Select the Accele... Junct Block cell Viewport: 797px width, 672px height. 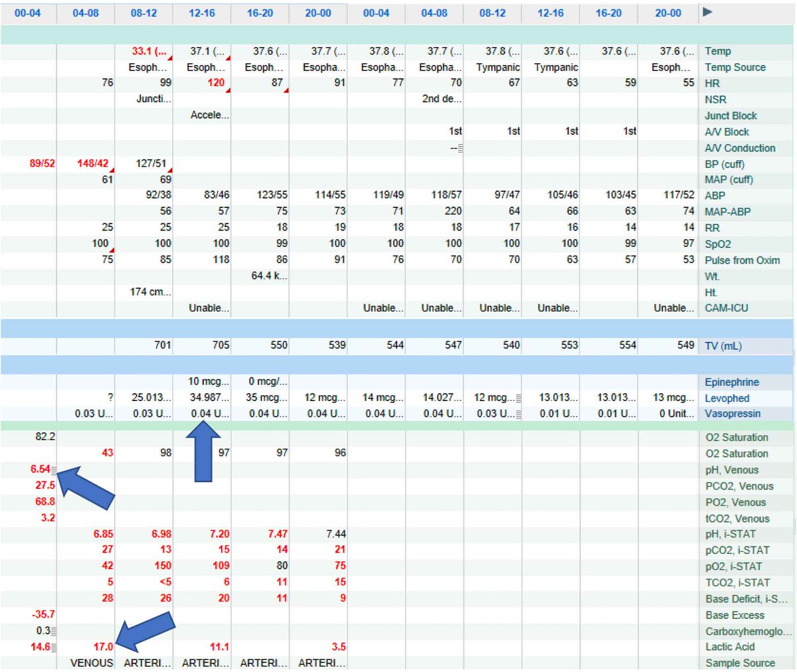click(210, 115)
